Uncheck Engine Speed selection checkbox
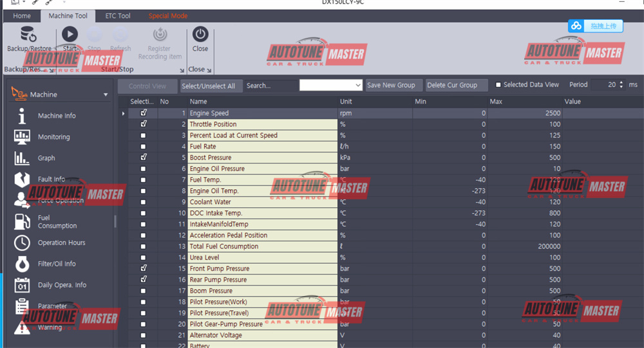The width and height of the screenshot is (644, 348). pyautogui.click(x=144, y=113)
